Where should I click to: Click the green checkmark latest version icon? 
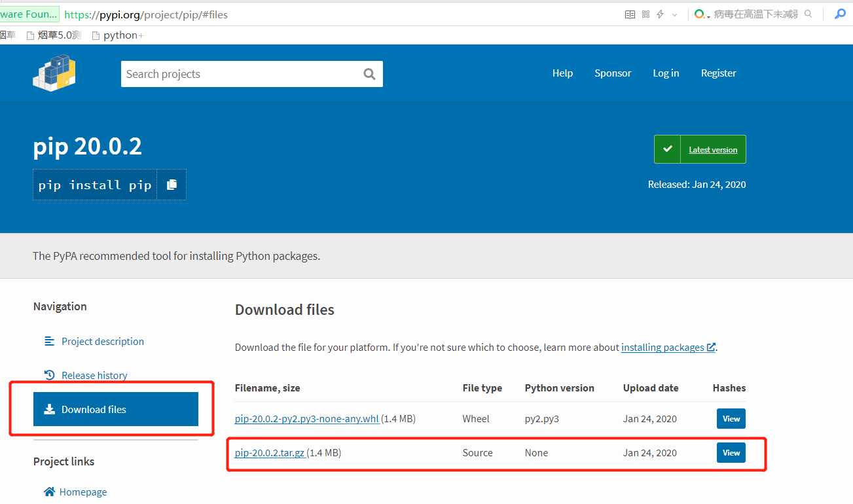coord(667,149)
